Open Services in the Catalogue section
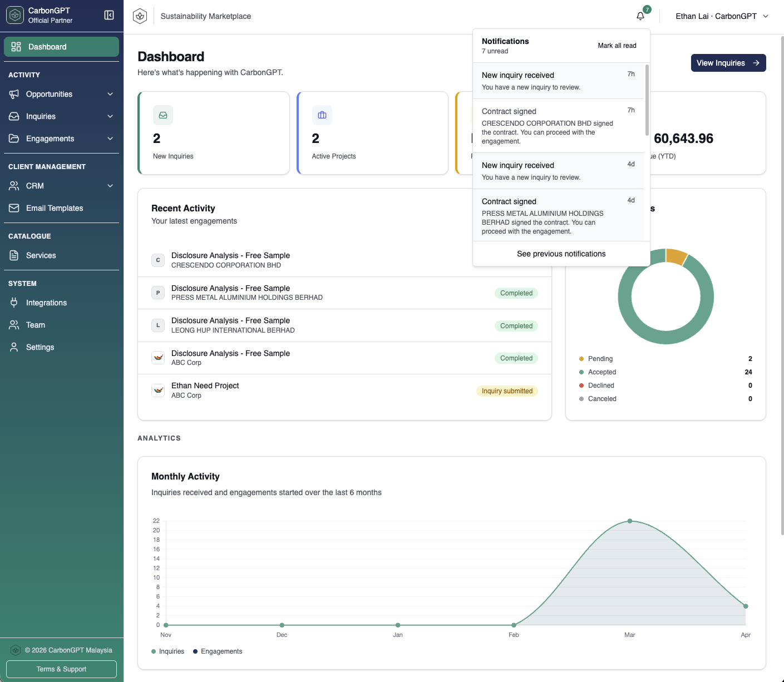 pos(41,255)
